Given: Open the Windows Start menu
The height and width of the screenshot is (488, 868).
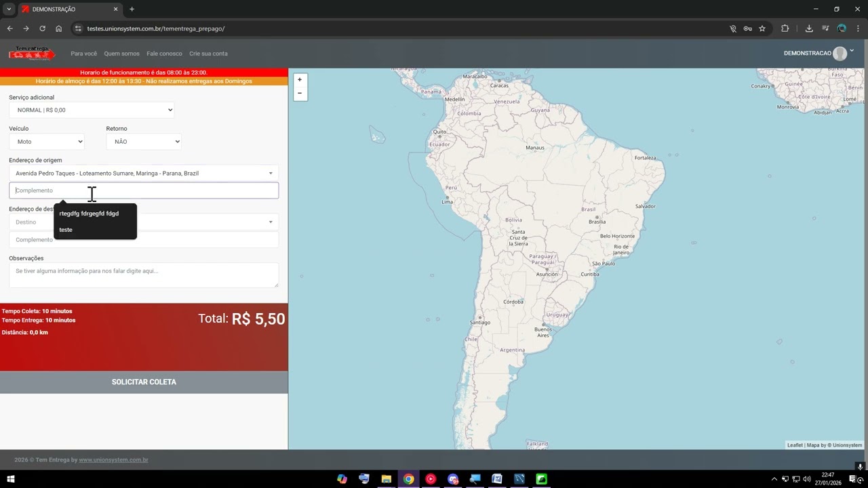Looking at the screenshot, I should point(11,479).
